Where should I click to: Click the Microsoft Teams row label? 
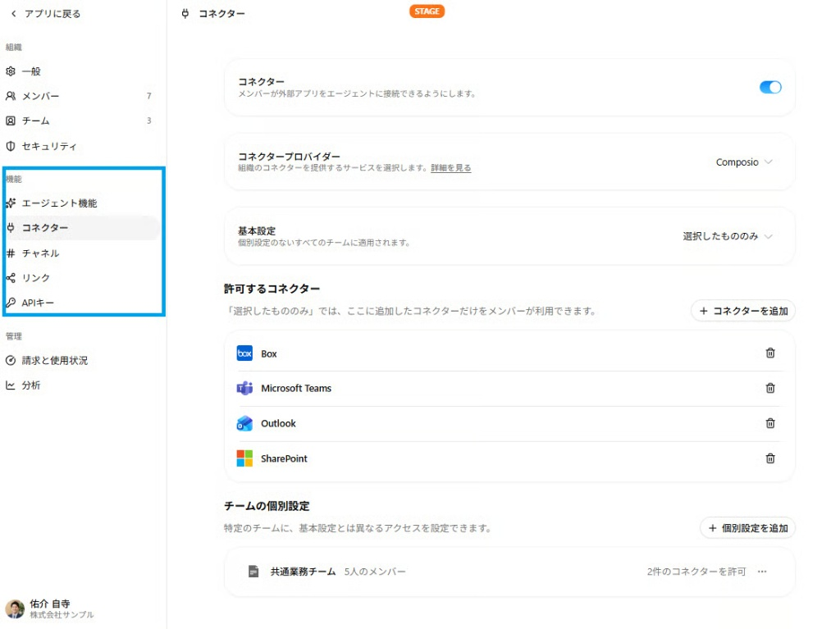tap(295, 388)
